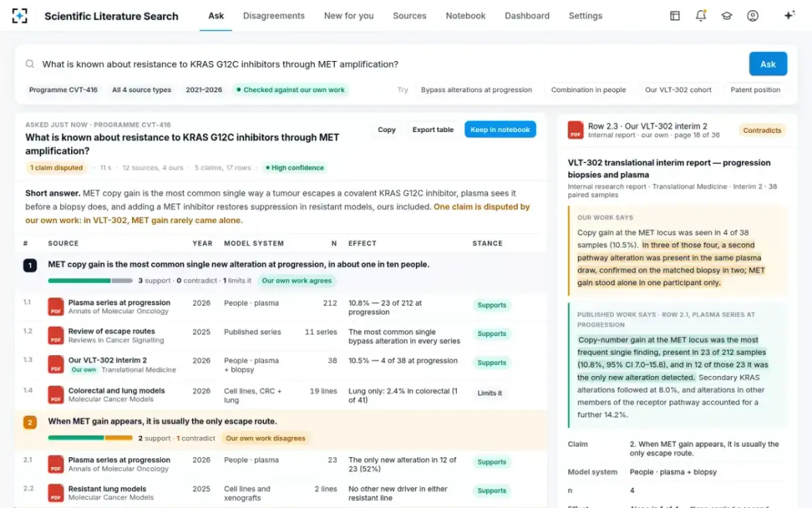The width and height of the screenshot is (812, 508).
Task: Try suggestion Bypass alterations at progression
Action: click(x=476, y=89)
